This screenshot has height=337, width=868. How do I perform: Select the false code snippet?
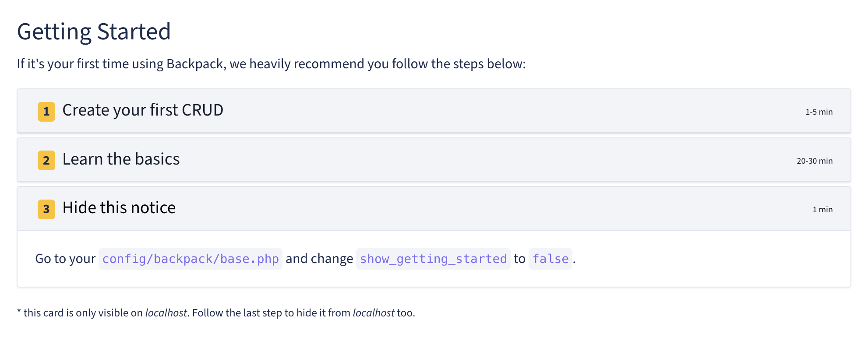click(x=550, y=259)
